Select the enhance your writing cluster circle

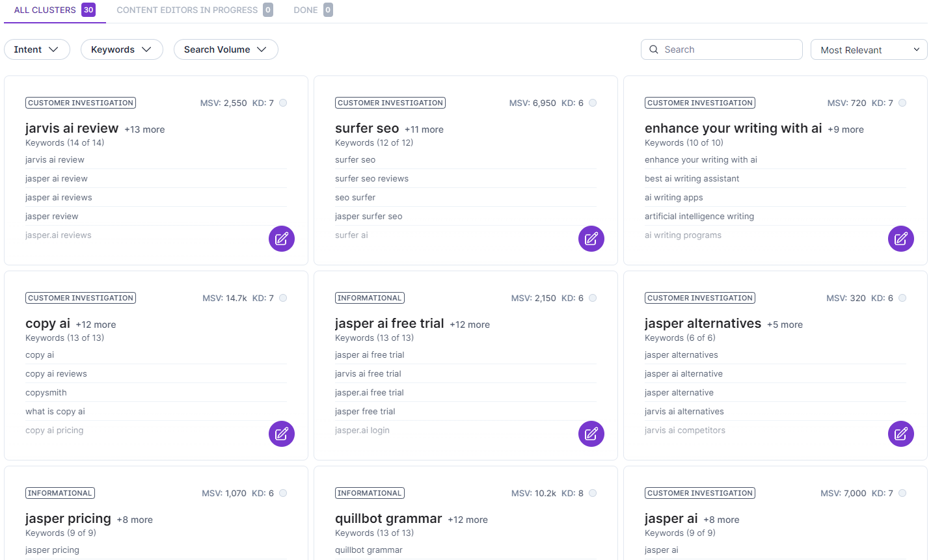point(902,103)
